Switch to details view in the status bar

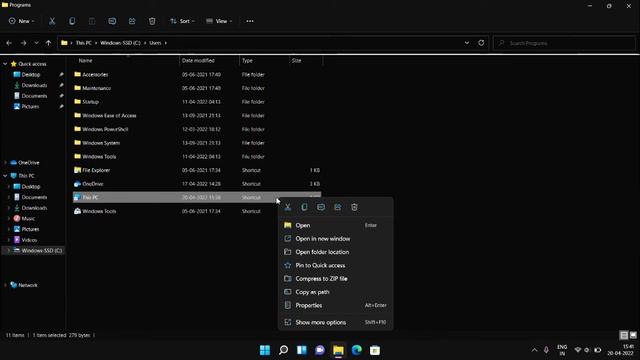[x=624, y=335]
